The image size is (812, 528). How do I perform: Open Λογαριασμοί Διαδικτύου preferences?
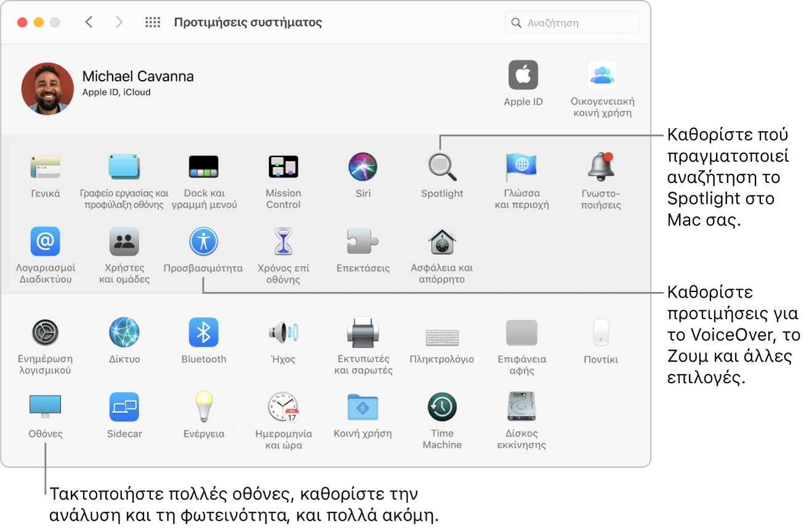46,242
